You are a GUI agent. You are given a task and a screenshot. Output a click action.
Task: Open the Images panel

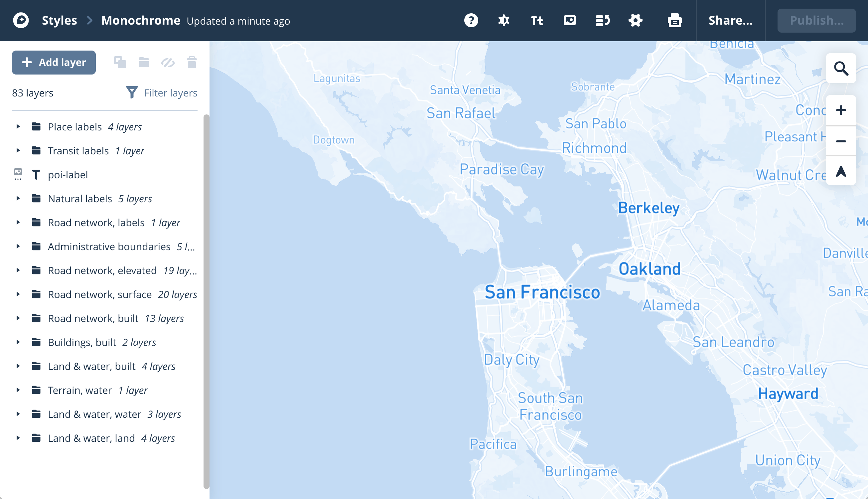tap(569, 21)
